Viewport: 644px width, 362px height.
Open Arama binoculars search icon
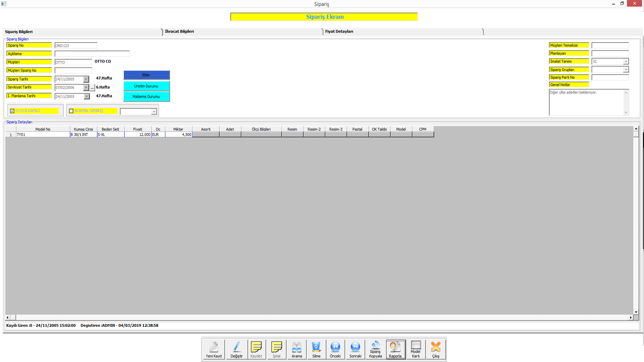297,349
